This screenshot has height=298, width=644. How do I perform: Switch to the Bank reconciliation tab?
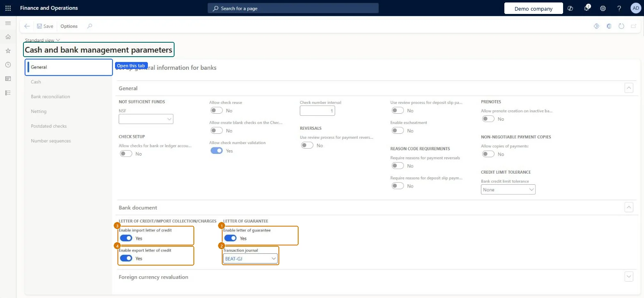pyautogui.click(x=69, y=96)
